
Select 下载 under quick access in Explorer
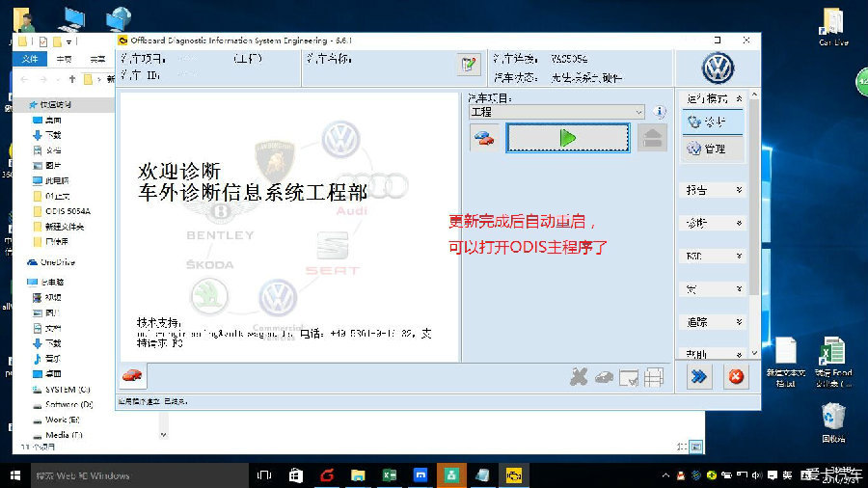[x=46, y=135]
